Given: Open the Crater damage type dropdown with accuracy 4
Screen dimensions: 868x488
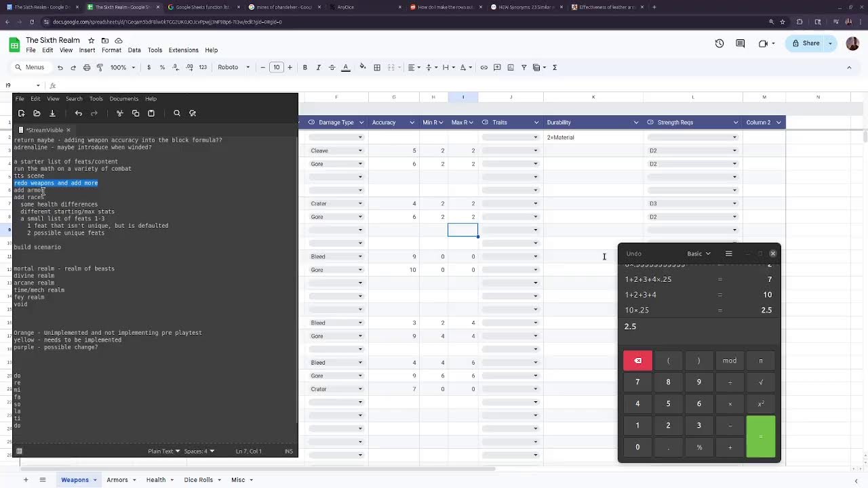Looking at the screenshot, I should [x=360, y=203].
